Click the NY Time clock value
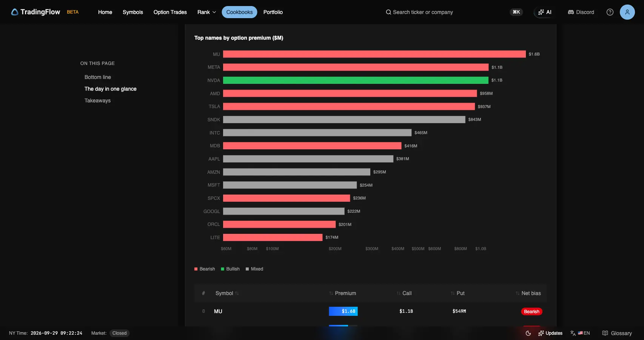Screen dimensions: 644x340 [x=56, y=333]
